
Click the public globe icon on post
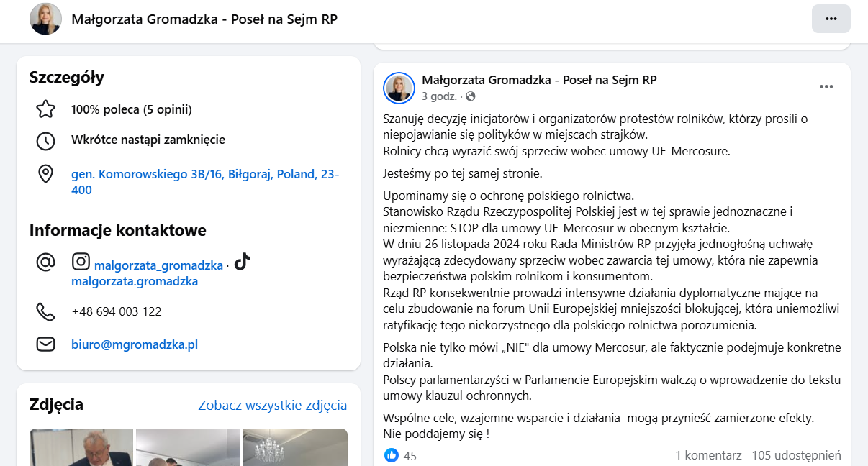(471, 96)
